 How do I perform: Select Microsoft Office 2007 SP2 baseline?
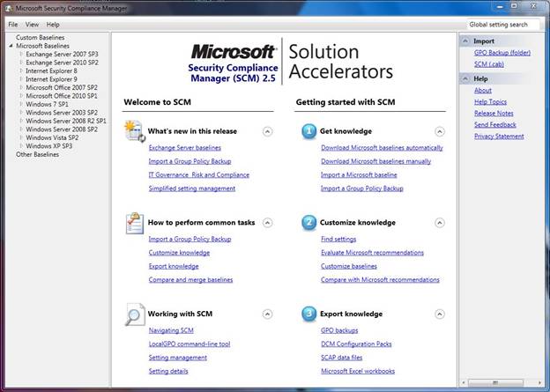62,88
